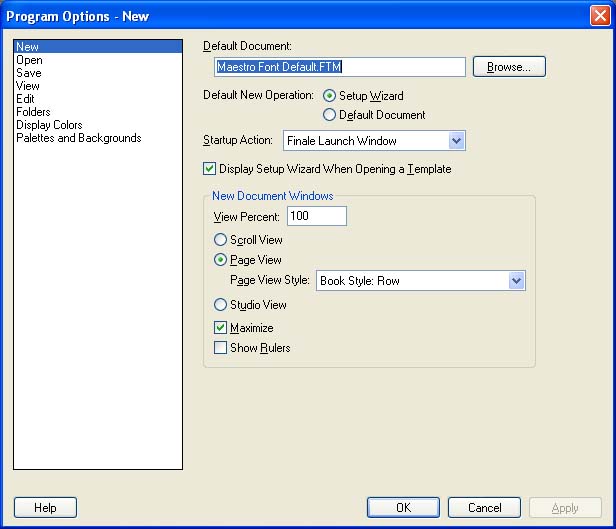Select Palettes and Backgrounds category

(78, 138)
